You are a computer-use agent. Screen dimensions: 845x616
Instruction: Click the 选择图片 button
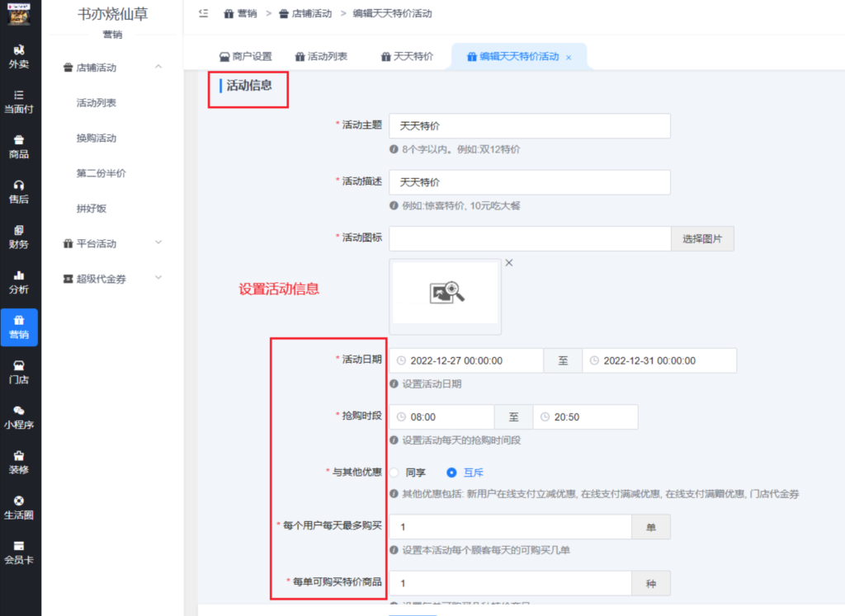pyautogui.click(x=702, y=238)
